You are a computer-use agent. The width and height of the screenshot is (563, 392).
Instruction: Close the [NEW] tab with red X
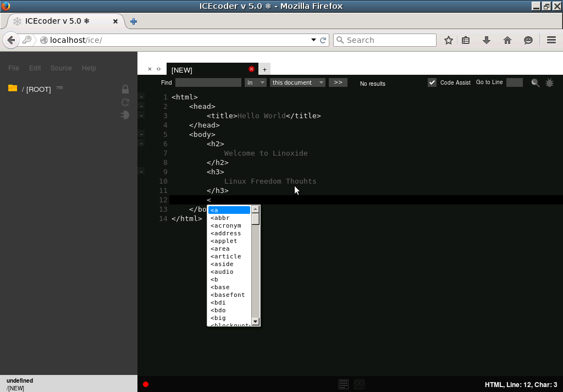[252, 69]
